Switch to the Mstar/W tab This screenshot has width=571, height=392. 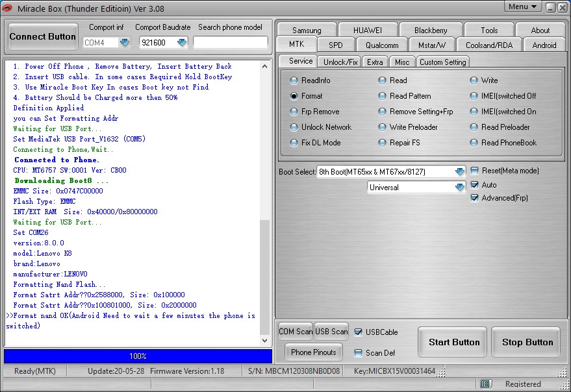432,45
